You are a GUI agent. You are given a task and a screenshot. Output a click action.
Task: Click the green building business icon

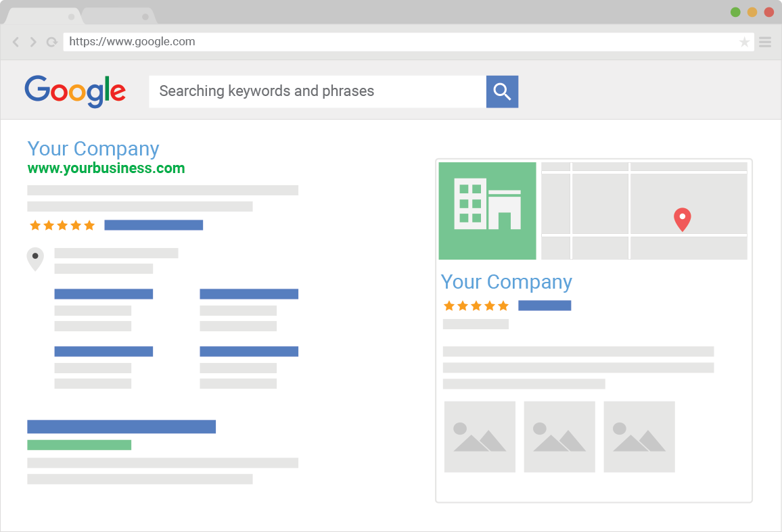coord(487,211)
